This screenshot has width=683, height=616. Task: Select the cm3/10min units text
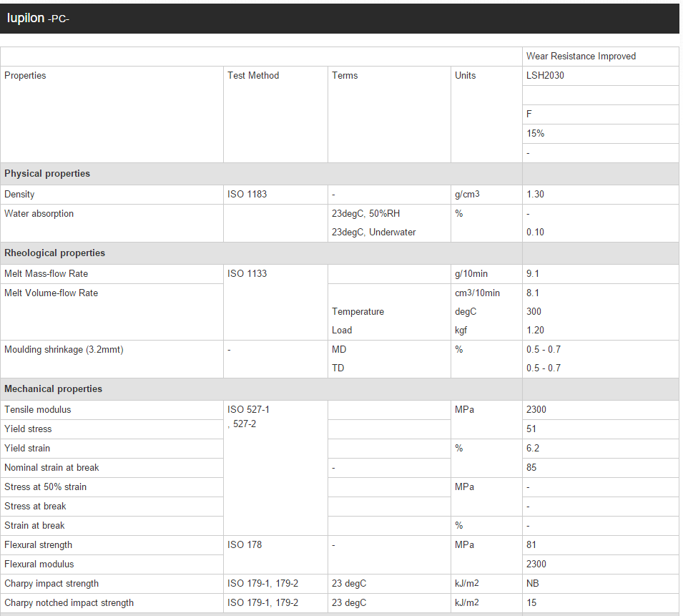(x=477, y=293)
